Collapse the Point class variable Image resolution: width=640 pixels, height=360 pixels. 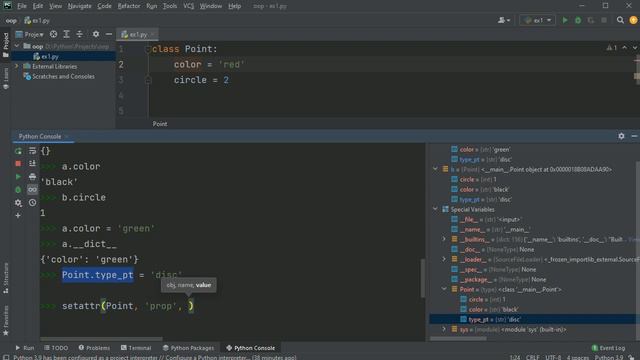click(444, 289)
